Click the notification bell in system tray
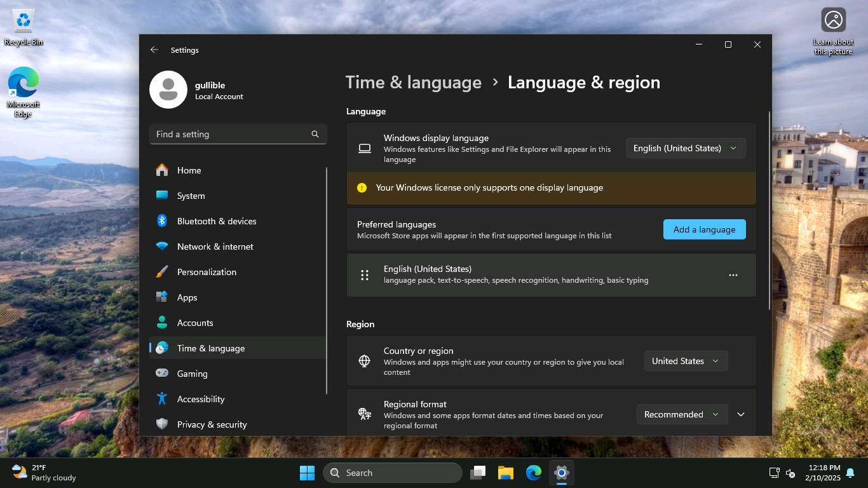Viewport: 868px width, 488px height. [850, 473]
